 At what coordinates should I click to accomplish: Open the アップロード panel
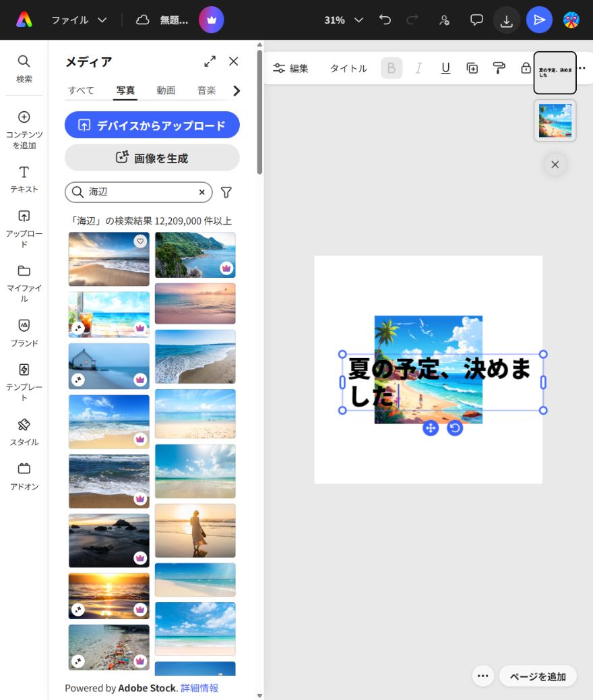[24, 229]
